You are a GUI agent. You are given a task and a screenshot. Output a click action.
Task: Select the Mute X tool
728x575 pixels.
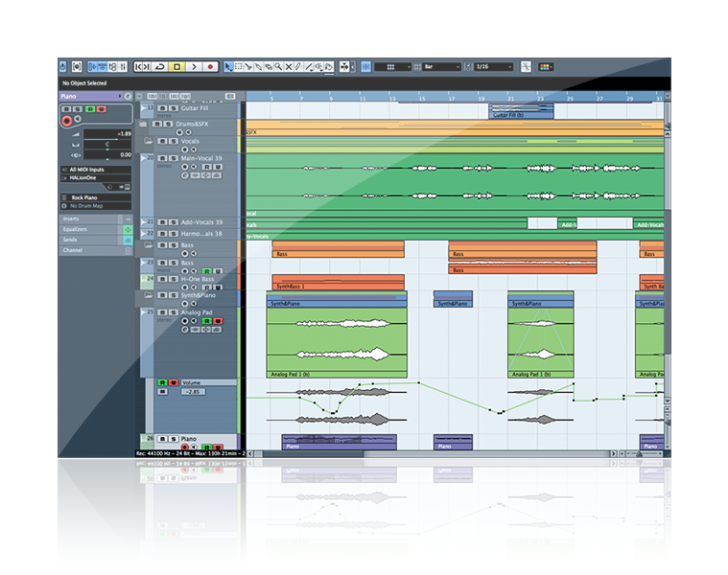[289, 67]
